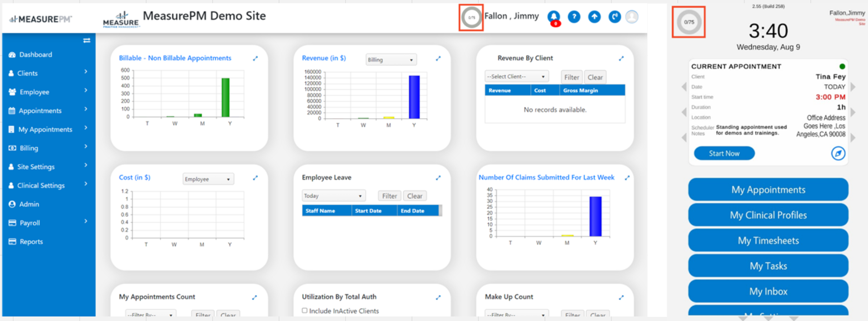Expand the Revenue By Client widget
This screenshot has height=321, width=868.
[621, 58]
